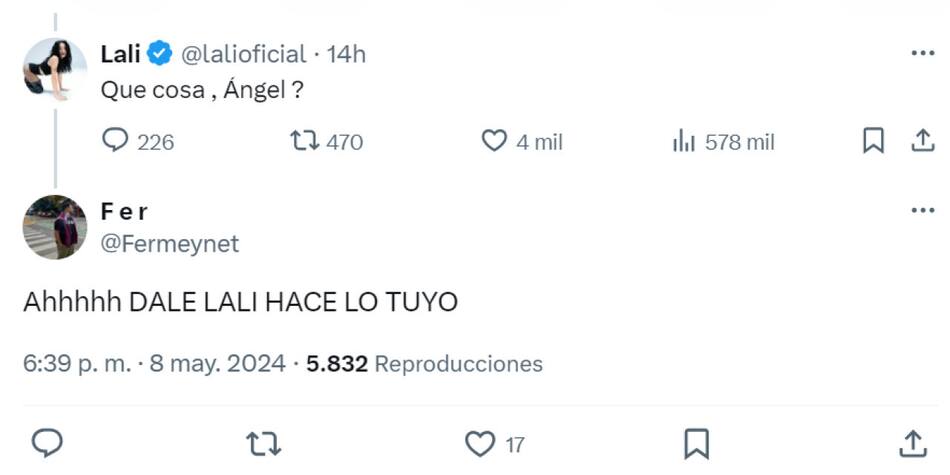Click the Lali display name
Viewport: 950px width, 475px height.
click(121, 54)
